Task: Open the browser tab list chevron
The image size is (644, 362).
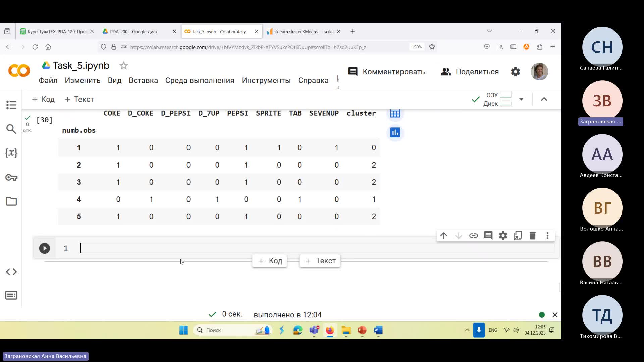Action: (489, 31)
